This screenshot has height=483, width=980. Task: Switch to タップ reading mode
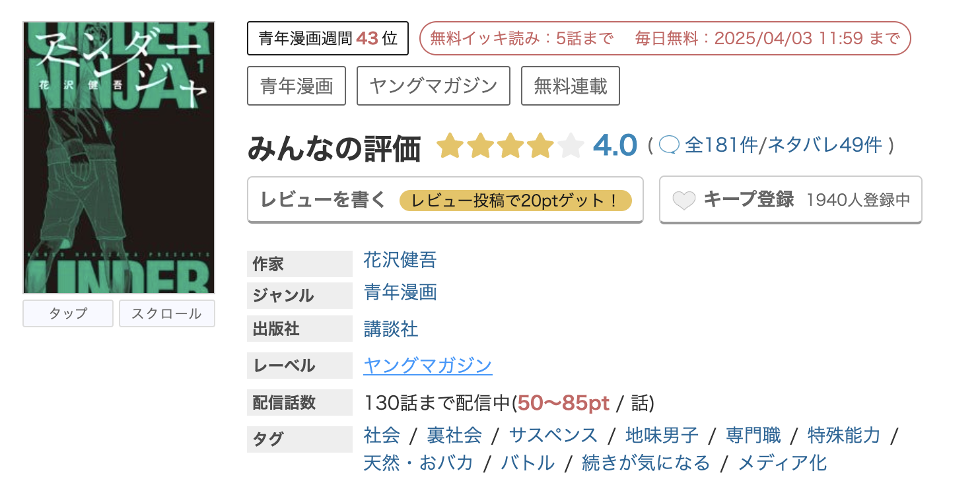pyautogui.click(x=67, y=313)
